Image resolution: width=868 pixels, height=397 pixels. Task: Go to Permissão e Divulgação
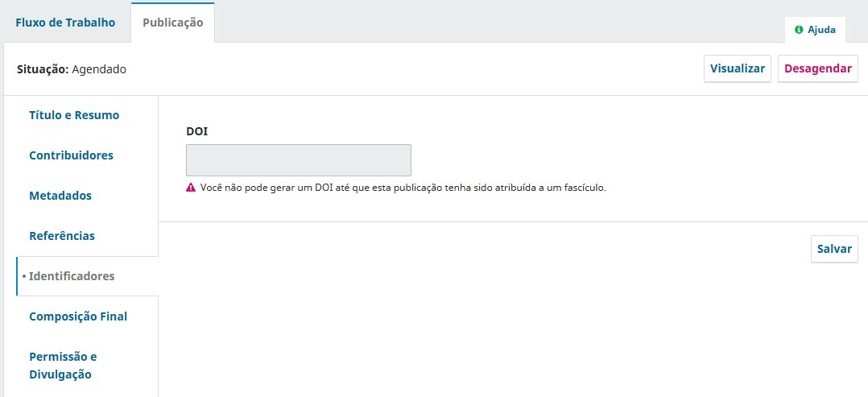tap(63, 366)
